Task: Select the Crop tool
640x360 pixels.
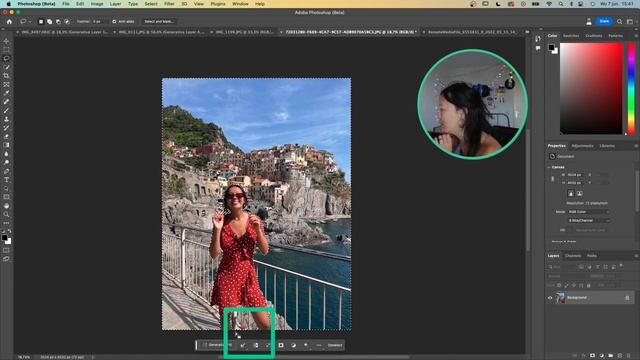Action: pyautogui.click(x=6, y=76)
